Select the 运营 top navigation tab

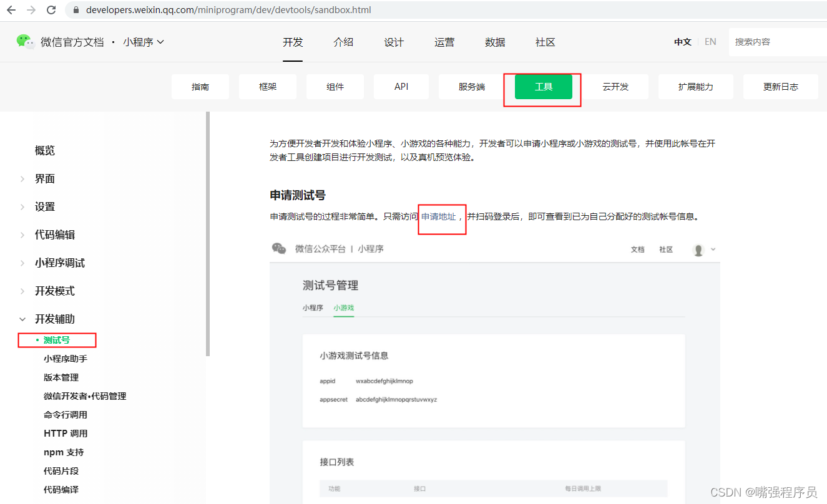click(444, 42)
